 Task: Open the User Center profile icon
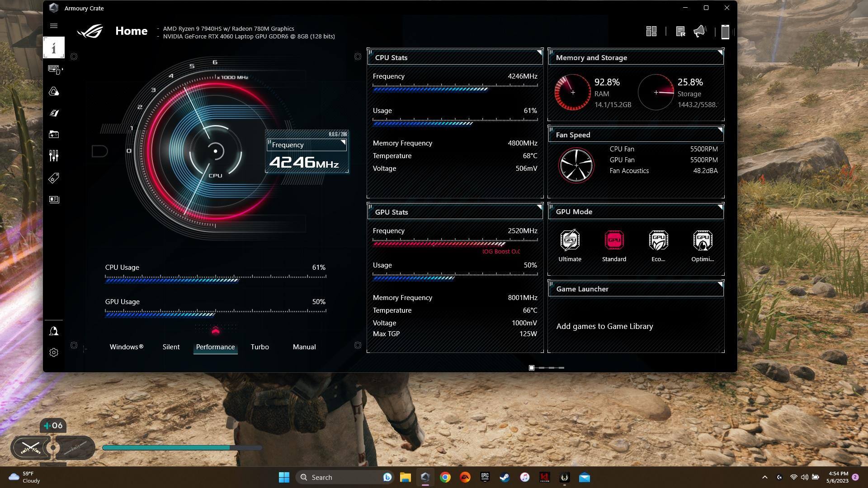[54, 331]
